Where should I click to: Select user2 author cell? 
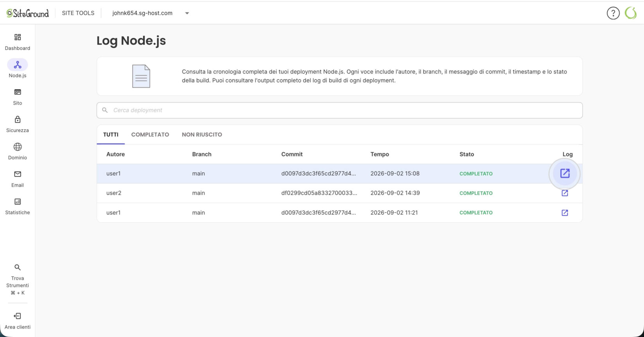[114, 193]
